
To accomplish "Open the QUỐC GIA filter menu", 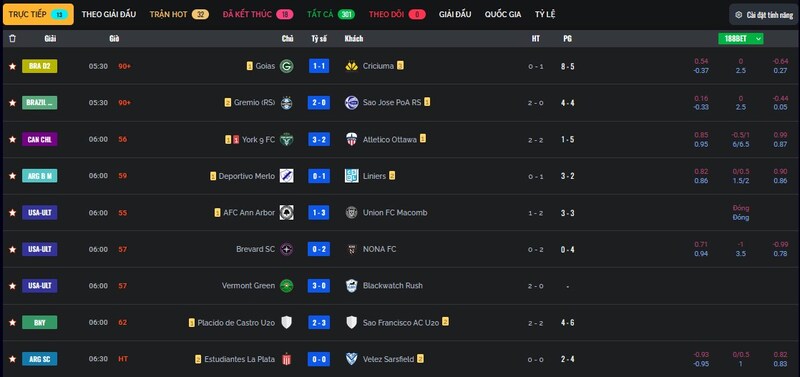I will coord(503,14).
